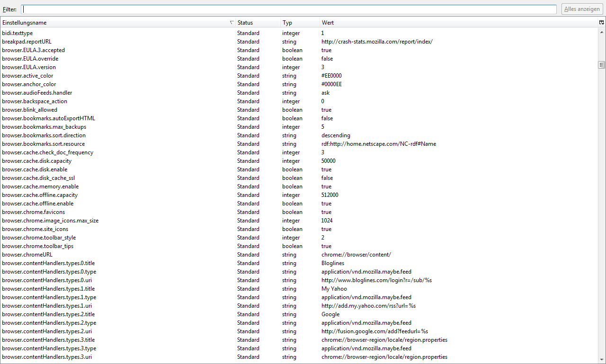
Task: Click the crash-stats.mozilla.com URL value
Action: point(377,42)
